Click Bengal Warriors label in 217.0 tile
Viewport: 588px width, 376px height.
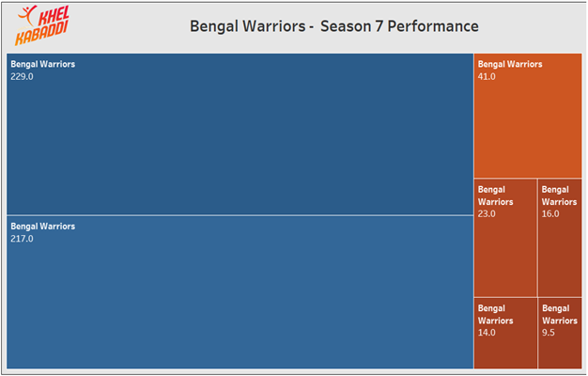tap(43, 227)
